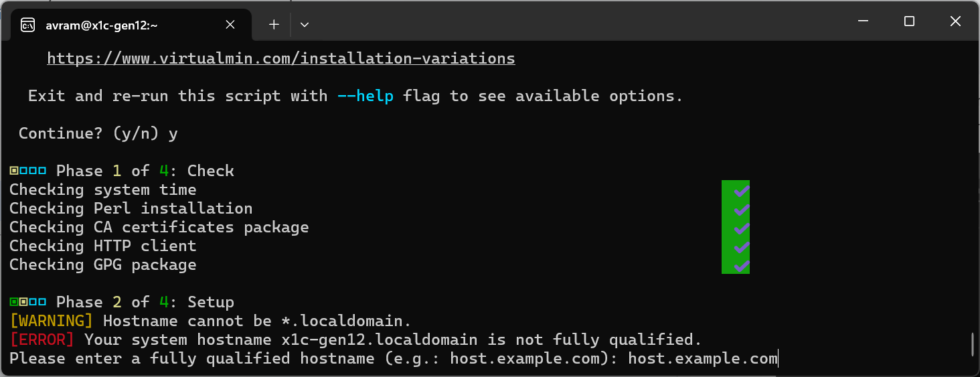Expand the new tab profile dropdown chevron
Image resolution: width=980 pixels, height=377 pixels.
pos(305,25)
